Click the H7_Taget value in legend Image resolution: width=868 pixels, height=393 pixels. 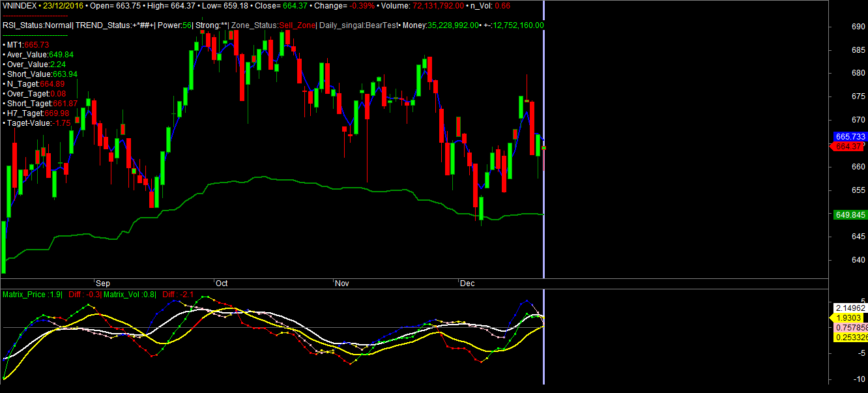(40, 113)
